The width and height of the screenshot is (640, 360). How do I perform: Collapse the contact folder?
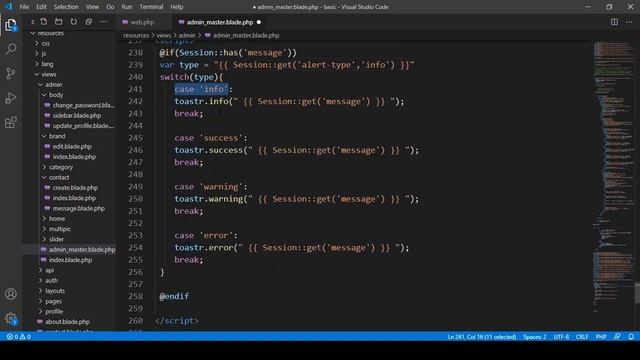click(x=59, y=177)
